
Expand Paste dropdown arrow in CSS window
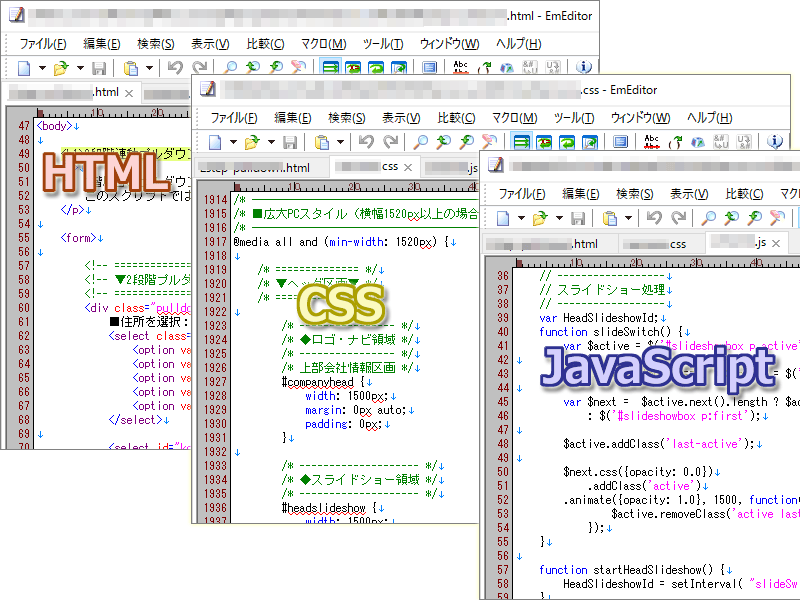click(340, 142)
